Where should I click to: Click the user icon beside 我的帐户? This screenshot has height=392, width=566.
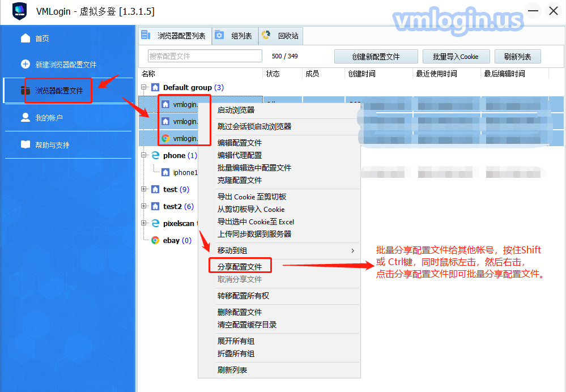click(x=25, y=117)
